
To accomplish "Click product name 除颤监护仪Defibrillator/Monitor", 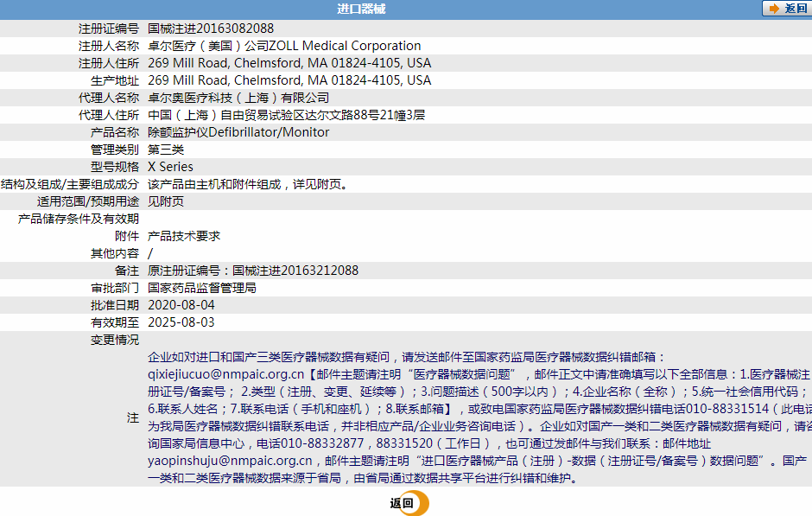I will tap(238, 132).
